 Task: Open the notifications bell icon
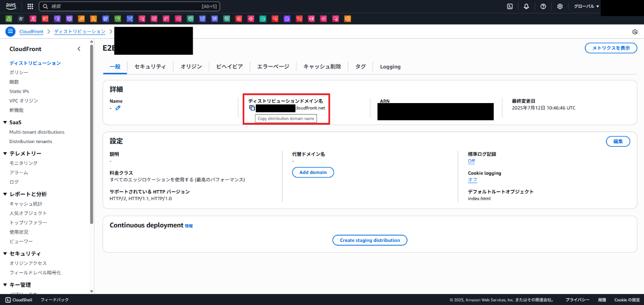[x=526, y=6]
